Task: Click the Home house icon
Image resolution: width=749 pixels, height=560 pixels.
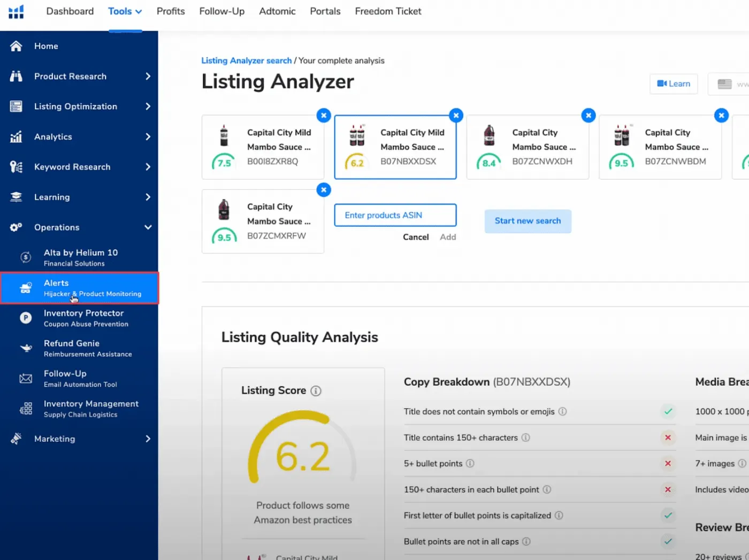Action: click(16, 46)
